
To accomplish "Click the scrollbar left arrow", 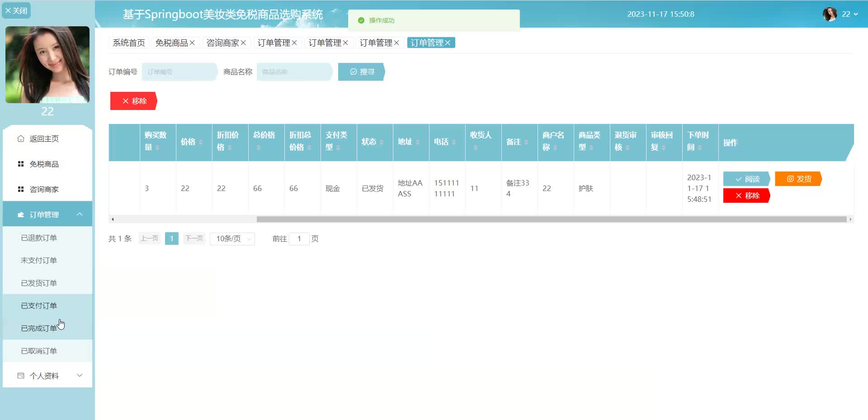I will 113,219.
